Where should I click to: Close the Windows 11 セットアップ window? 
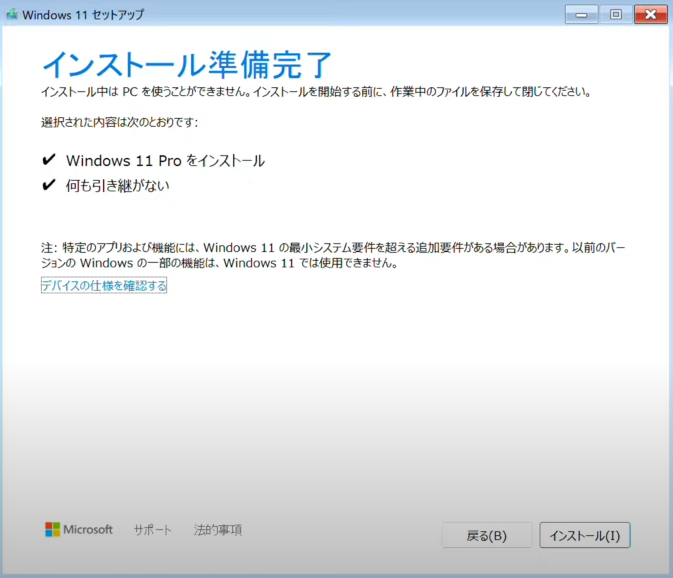(x=651, y=15)
